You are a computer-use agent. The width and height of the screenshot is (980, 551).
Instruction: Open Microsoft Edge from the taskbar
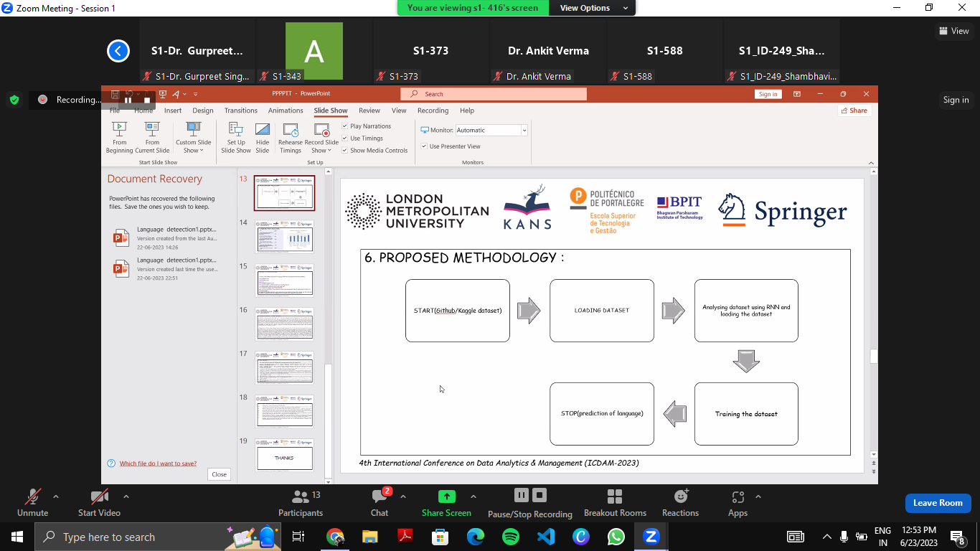(476, 537)
